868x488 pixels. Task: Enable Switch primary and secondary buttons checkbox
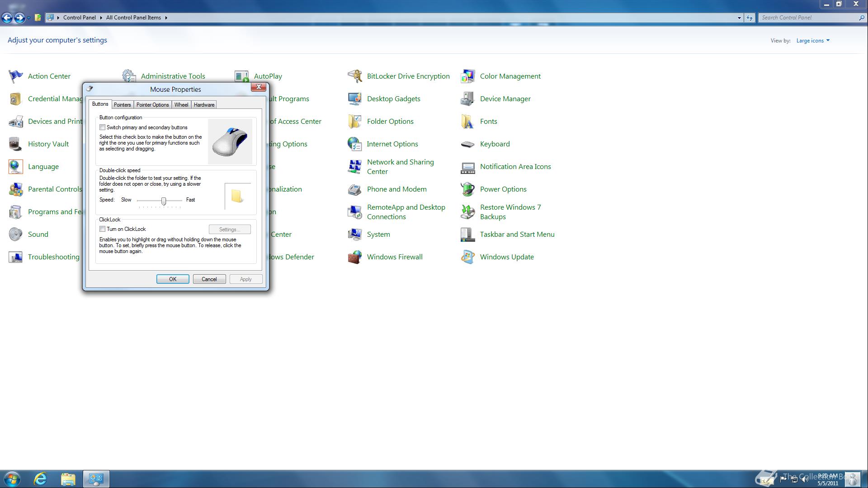(x=103, y=127)
